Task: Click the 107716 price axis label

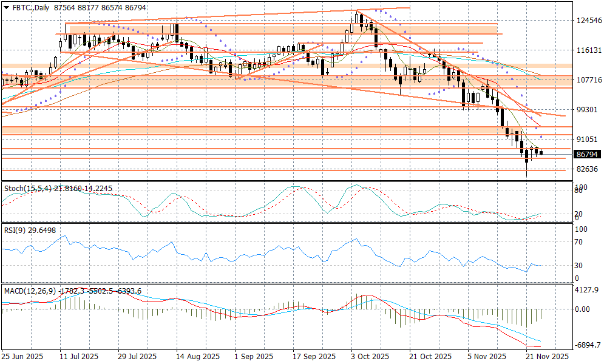Action: 588,80
